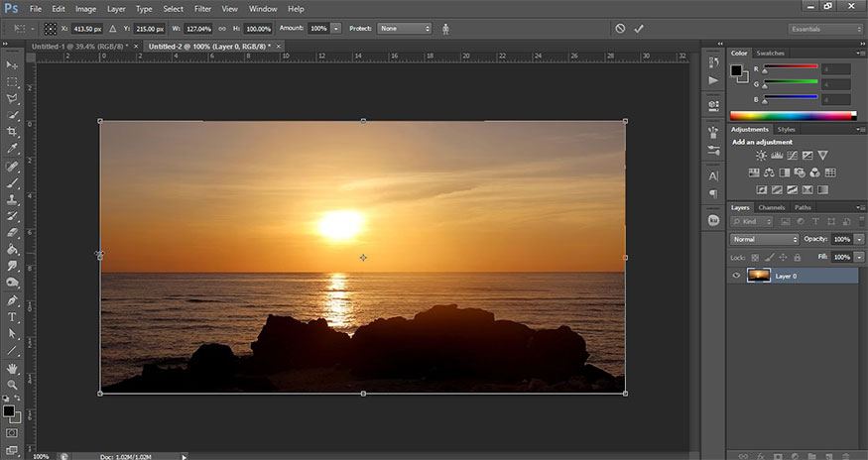Click the Protect skin tones person icon
This screenshot has height=460, width=868.
445,29
